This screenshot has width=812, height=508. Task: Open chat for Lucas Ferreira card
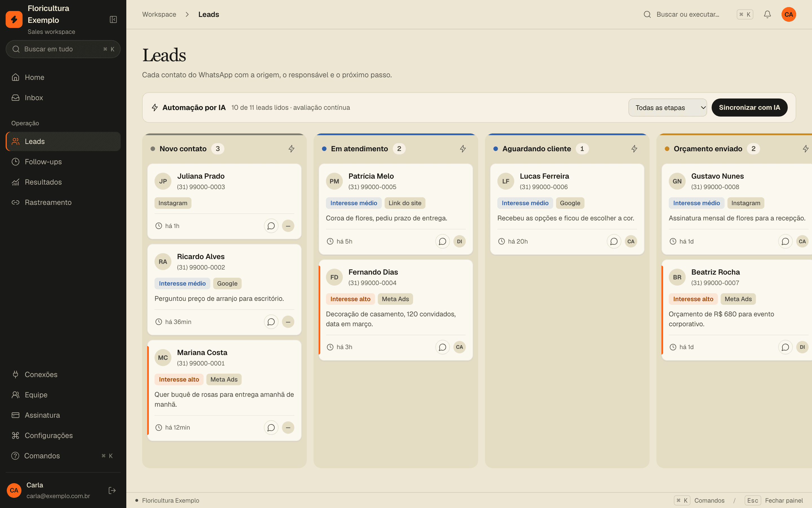pos(614,241)
